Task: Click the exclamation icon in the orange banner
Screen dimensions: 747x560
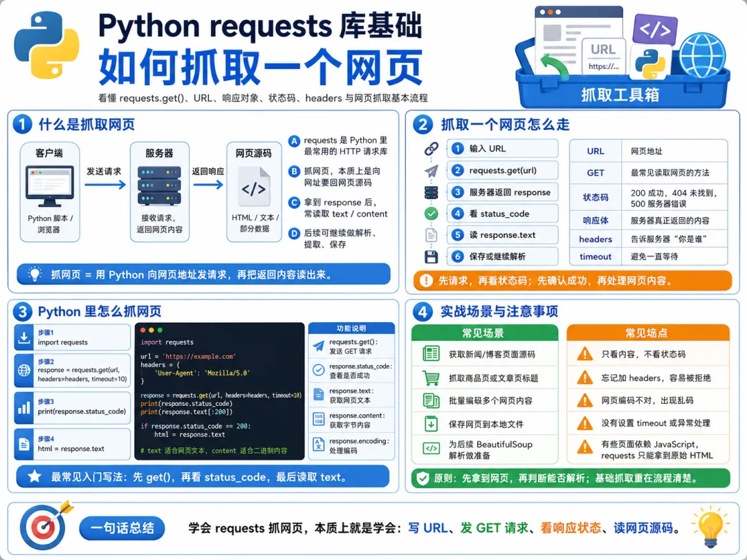Action: click(x=426, y=281)
